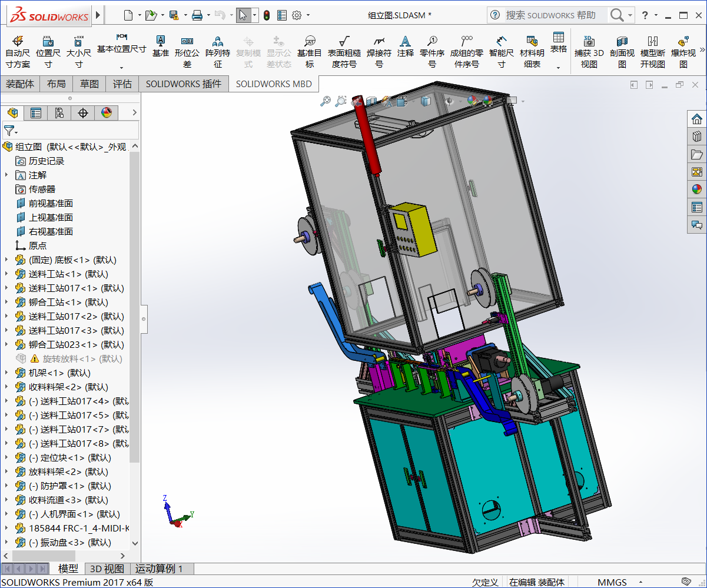The image size is (707, 588).
Task: Open the 表格 tables dropdown arrow
Action: [559, 67]
